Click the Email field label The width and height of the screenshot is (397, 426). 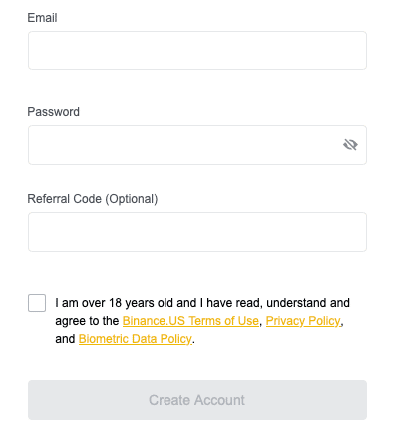42,18
